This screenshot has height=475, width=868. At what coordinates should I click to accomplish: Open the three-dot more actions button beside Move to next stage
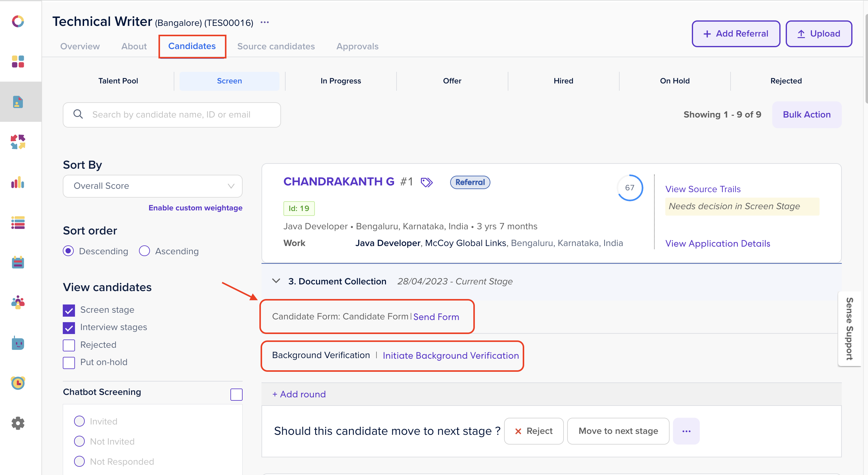(x=686, y=431)
